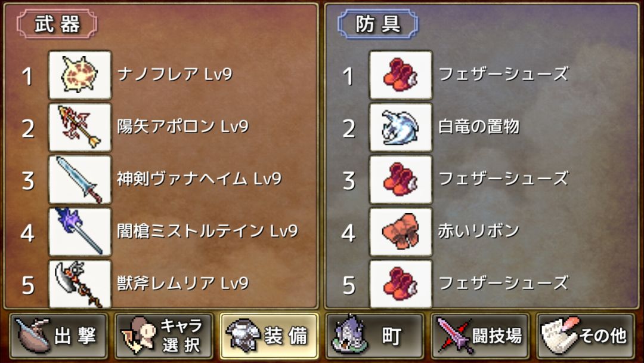Tap armor slot 5 フェザーシューズ icon
644x363 pixels.
click(401, 284)
